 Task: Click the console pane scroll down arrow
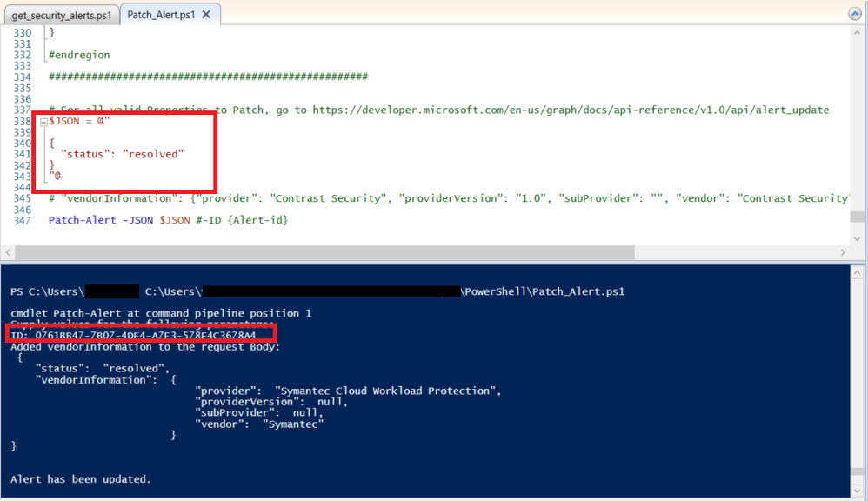point(857,491)
